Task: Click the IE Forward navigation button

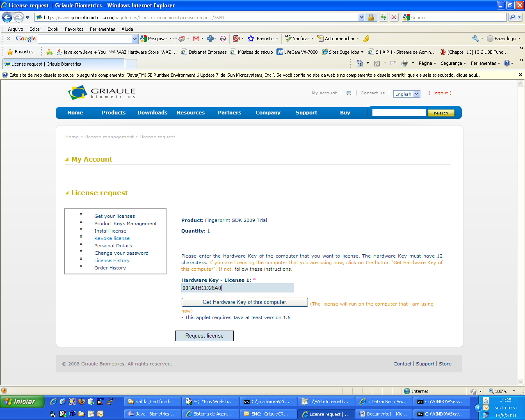Action: point(18,17)
